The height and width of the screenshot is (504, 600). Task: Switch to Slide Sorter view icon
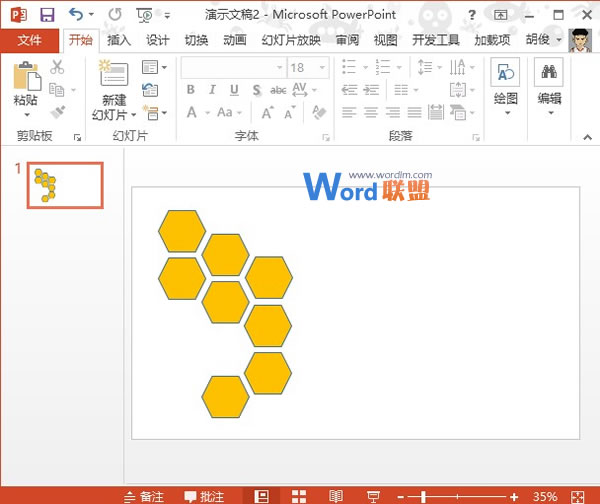(299, 496)
